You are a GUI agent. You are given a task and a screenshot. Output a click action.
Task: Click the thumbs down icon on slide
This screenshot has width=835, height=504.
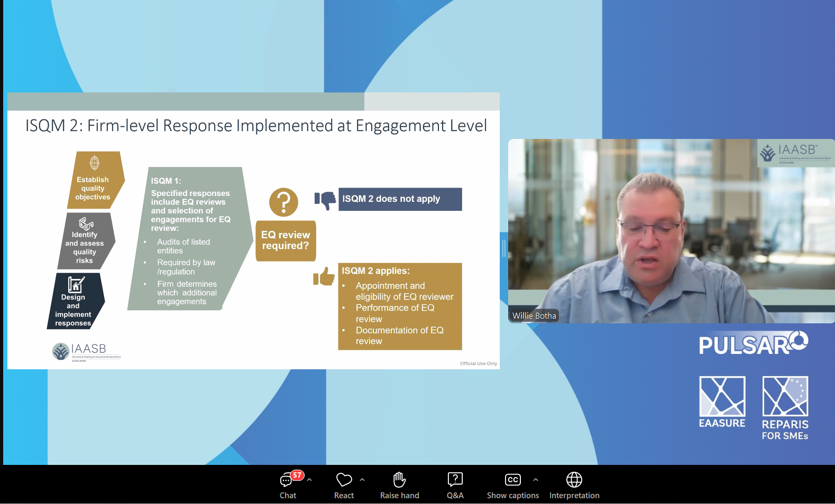click(325, 200)
